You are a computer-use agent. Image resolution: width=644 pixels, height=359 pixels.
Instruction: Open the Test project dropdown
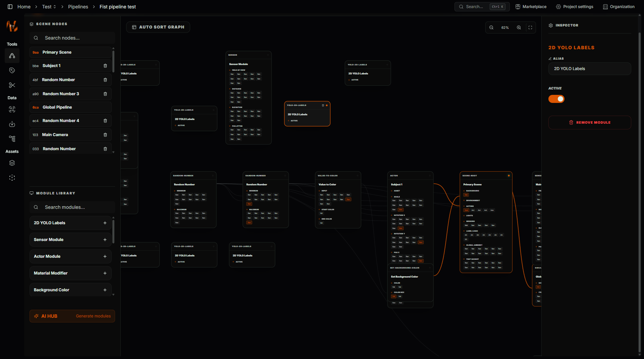pos(49,7)
